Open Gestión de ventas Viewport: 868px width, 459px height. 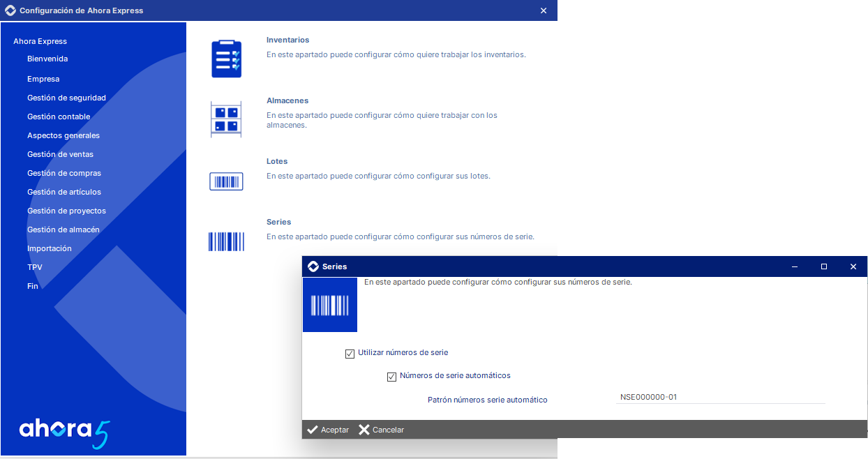coord(60,154)
